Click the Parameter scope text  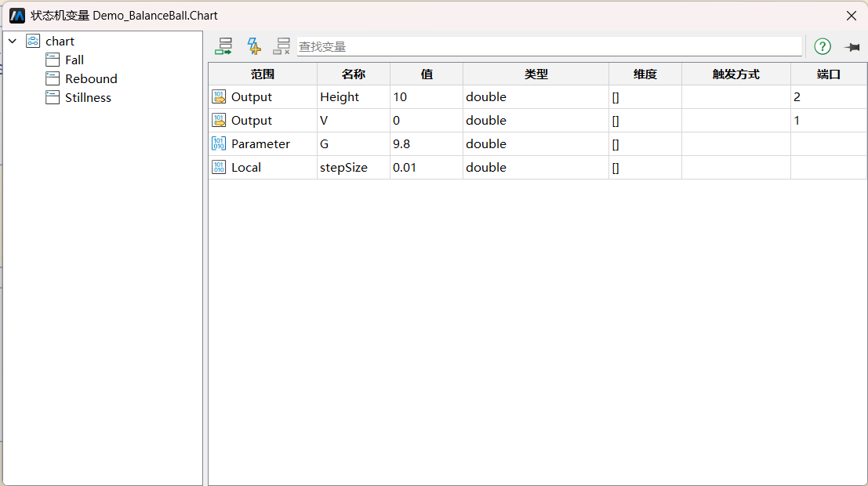[261, 144]
